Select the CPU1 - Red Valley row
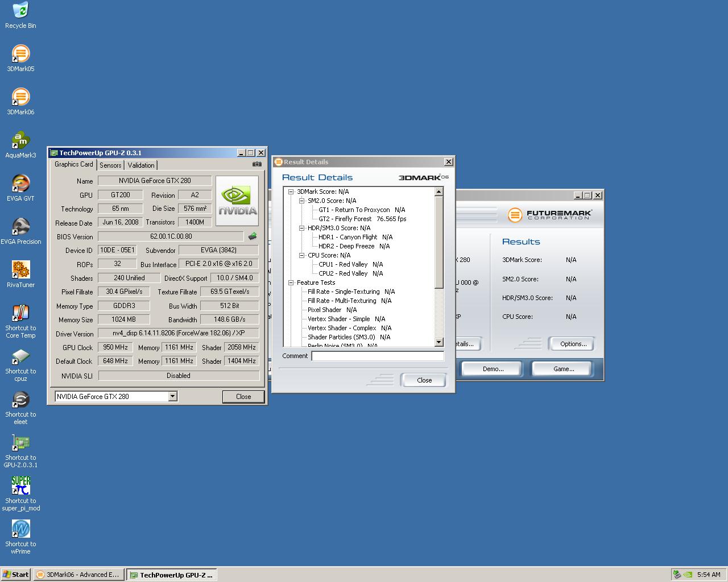Screen dimensions: 728x582 [350, 264]
